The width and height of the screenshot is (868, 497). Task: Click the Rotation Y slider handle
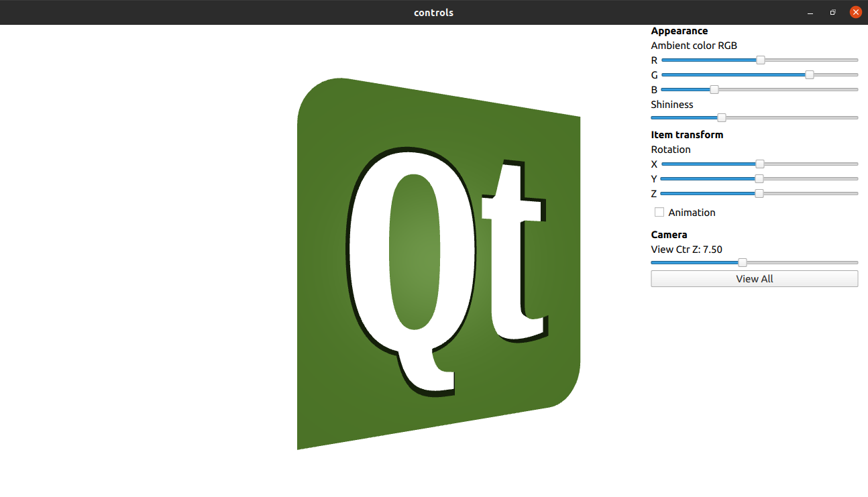(759, 179)
